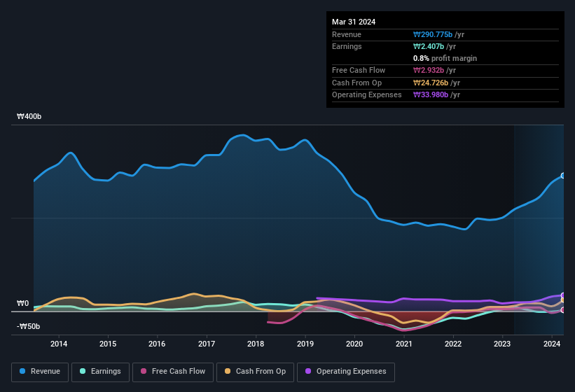
Task: Click the pink Free Cash Flow endpoint marker
Action: pos(563,310)
